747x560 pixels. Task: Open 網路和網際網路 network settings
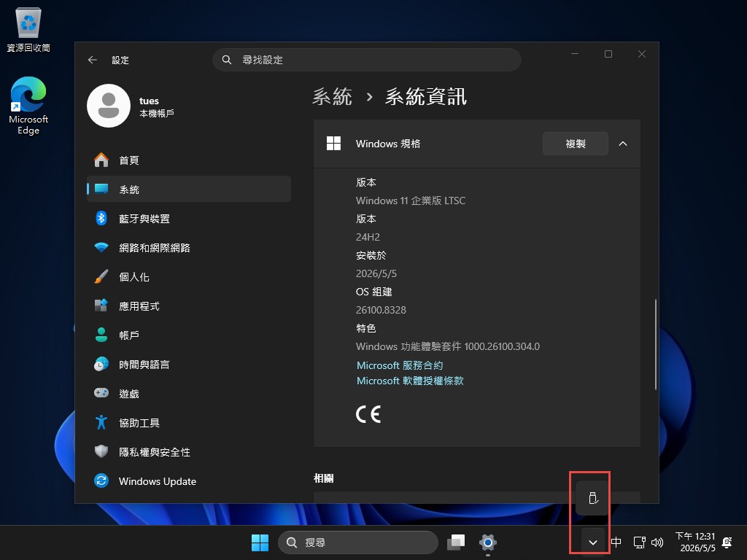click(x=189, y=248)
